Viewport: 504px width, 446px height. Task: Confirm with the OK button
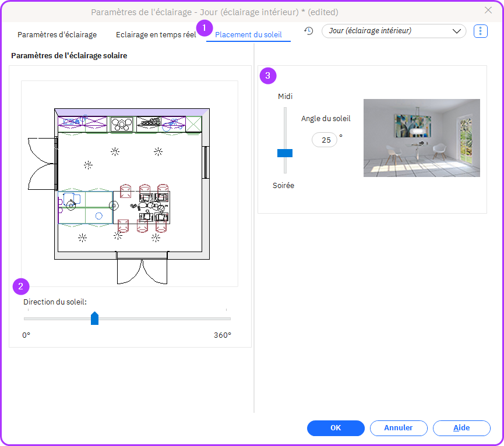coord(336,428)
